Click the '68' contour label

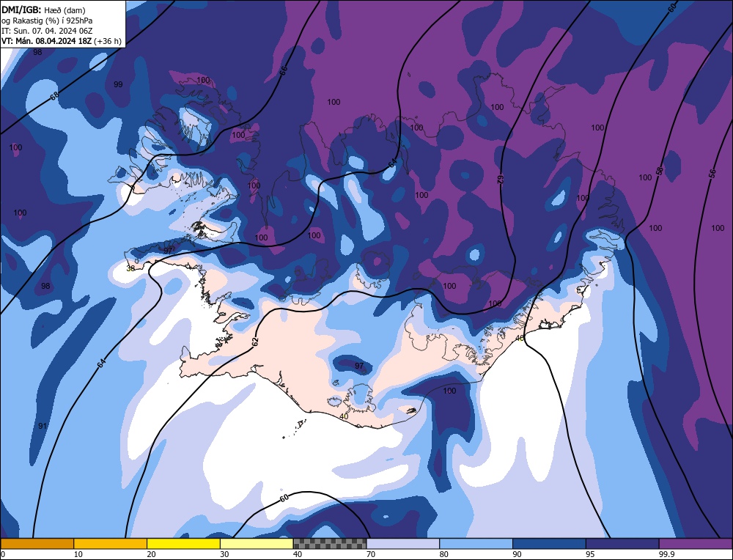pyautogui.click(x=55, y=96)
